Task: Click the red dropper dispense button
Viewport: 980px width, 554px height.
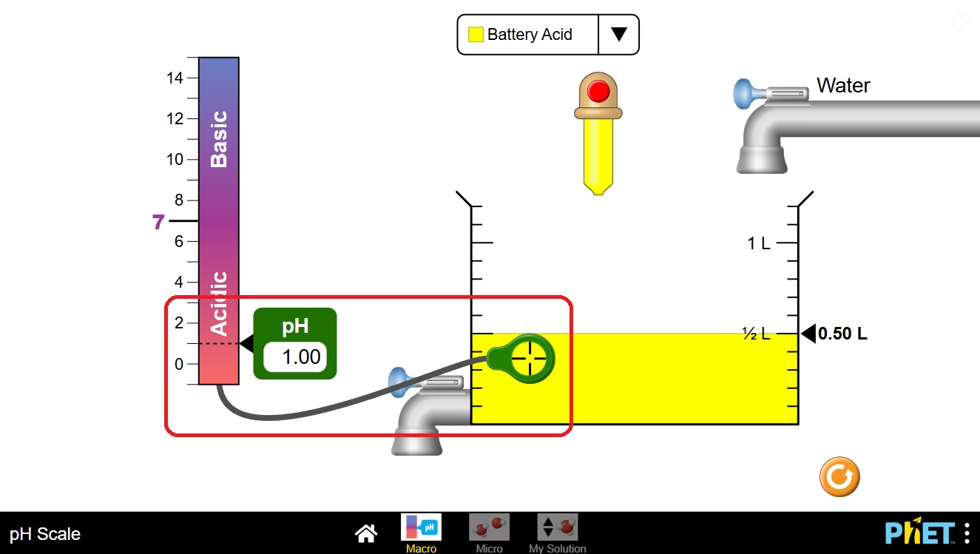Action: click(x=598, y=91)
